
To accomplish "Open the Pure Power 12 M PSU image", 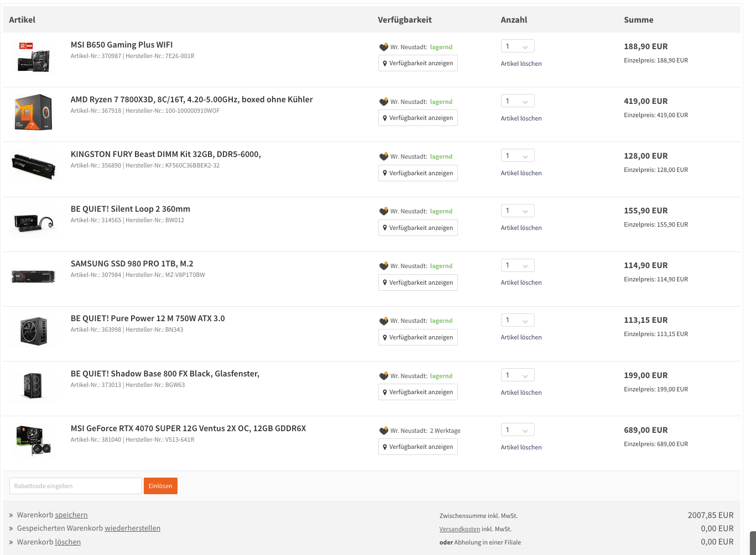I will click(x=34, y=331).
